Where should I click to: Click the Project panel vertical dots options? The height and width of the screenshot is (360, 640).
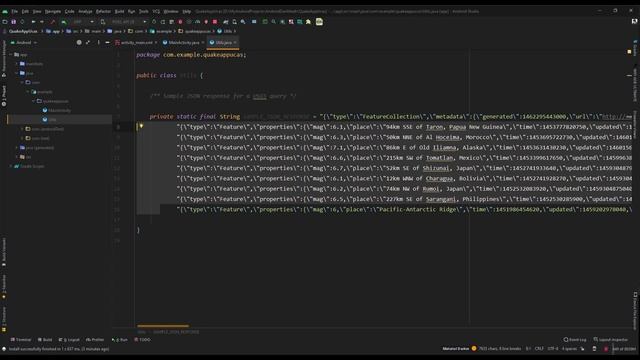pyautogui.click(x=98, y=42)
